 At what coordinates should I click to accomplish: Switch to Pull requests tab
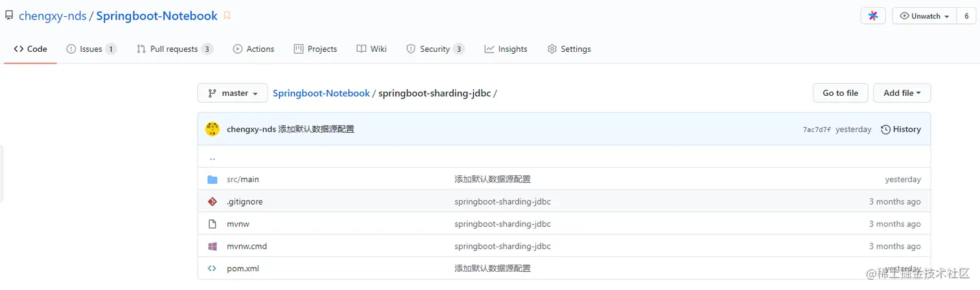click(x=175, y=49)
